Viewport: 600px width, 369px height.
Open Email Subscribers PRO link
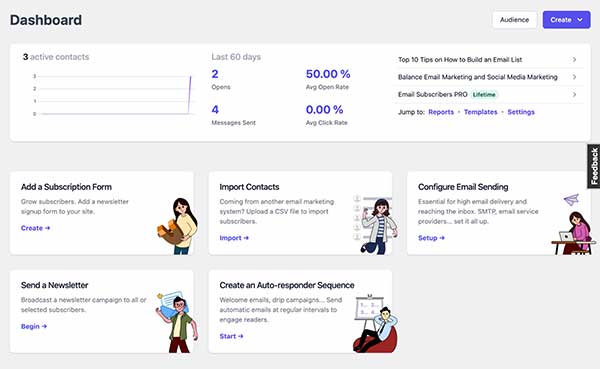click(x=432, y=94)
